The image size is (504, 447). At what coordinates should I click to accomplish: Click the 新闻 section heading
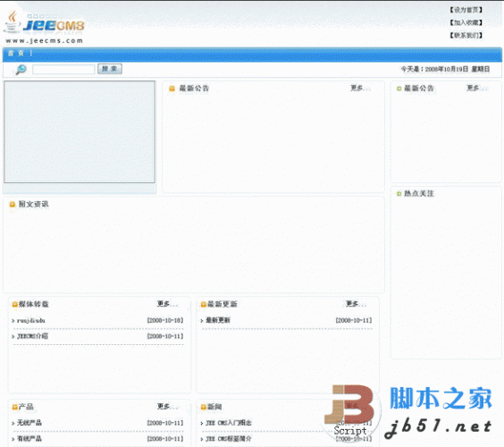214,407
